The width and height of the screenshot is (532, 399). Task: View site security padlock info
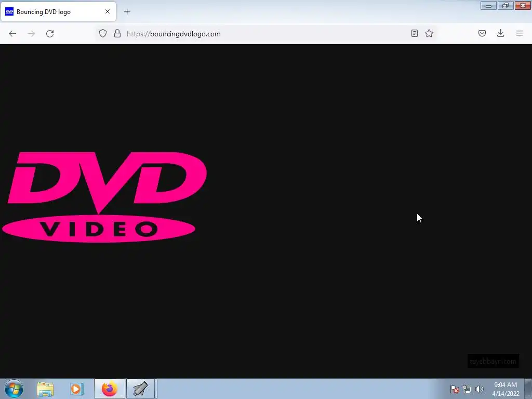tap(117, 33)
